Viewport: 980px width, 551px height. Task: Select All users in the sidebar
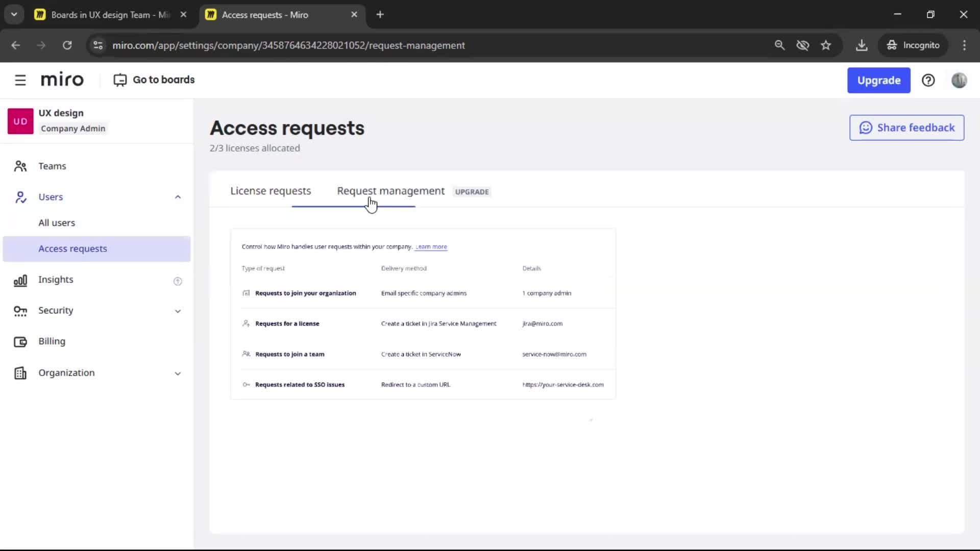(57, 222)
